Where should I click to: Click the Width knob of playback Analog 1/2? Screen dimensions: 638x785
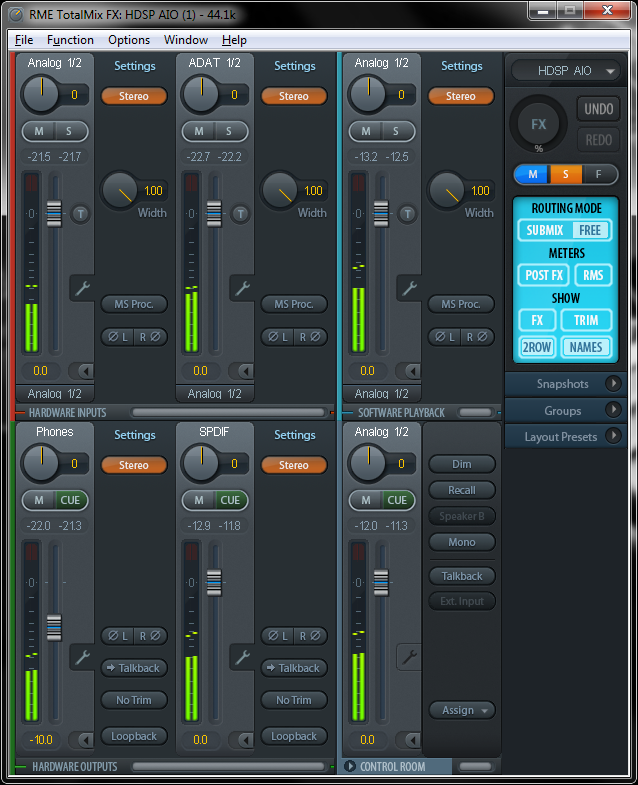[x=446, y=190]
